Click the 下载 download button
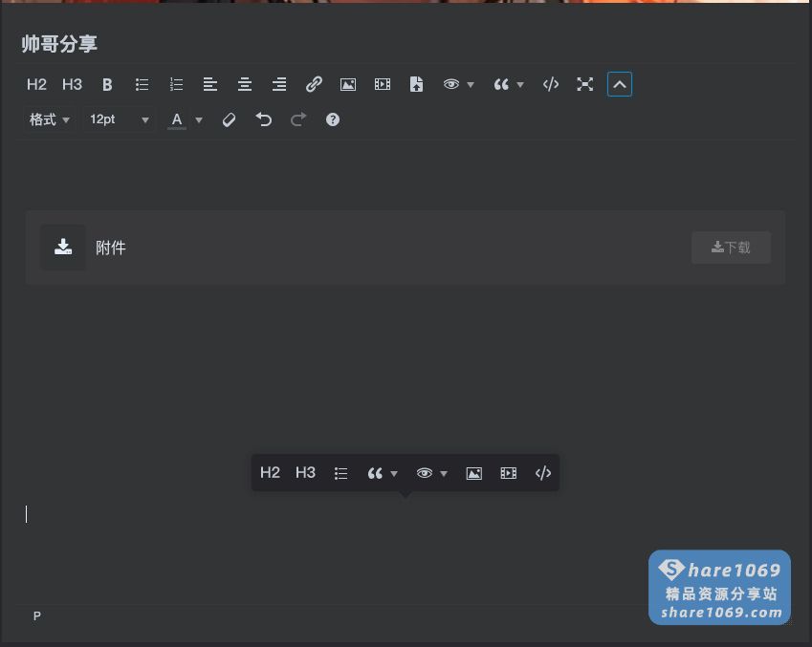Screen dimensions: 812x647 point(731,248)
